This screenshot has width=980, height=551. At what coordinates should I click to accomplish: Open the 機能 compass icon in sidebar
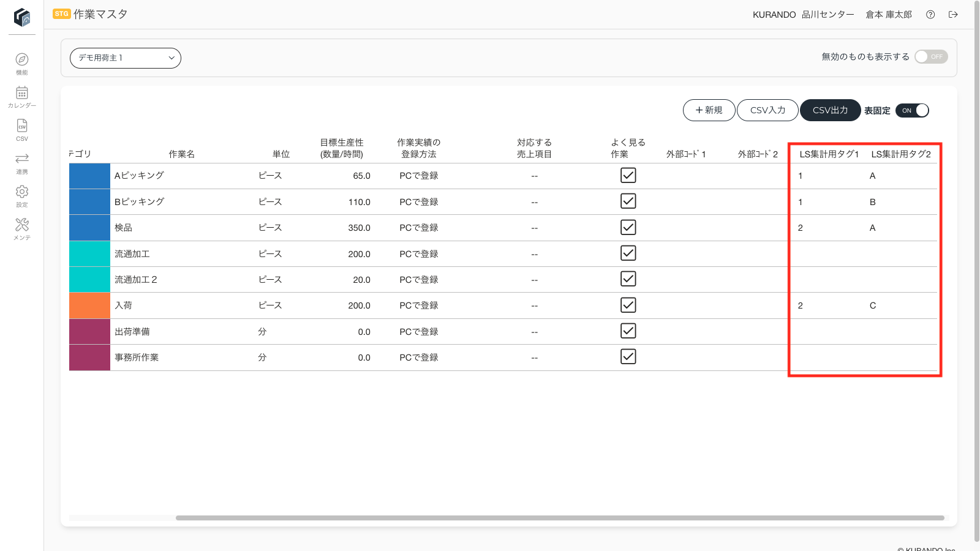pyautogui.click(x=22, y=59)
